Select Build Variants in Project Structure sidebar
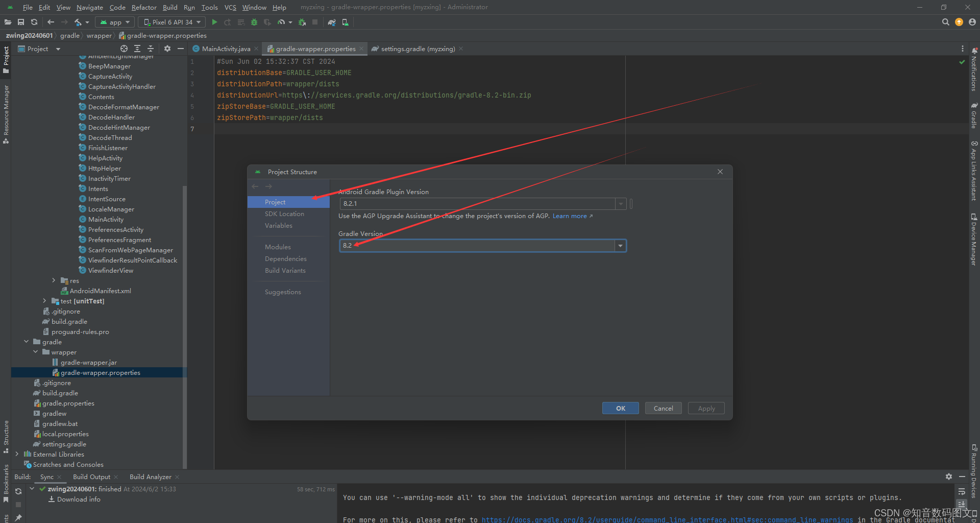Image resolution: width=980 pixels, height=523 pixels. click(285, 271)
